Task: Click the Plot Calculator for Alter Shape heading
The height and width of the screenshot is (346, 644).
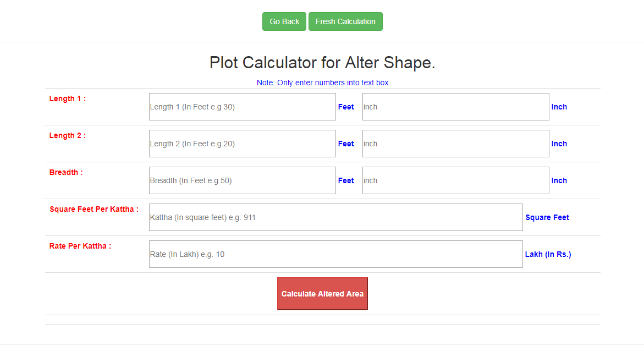Action: [x=322, y=63]
